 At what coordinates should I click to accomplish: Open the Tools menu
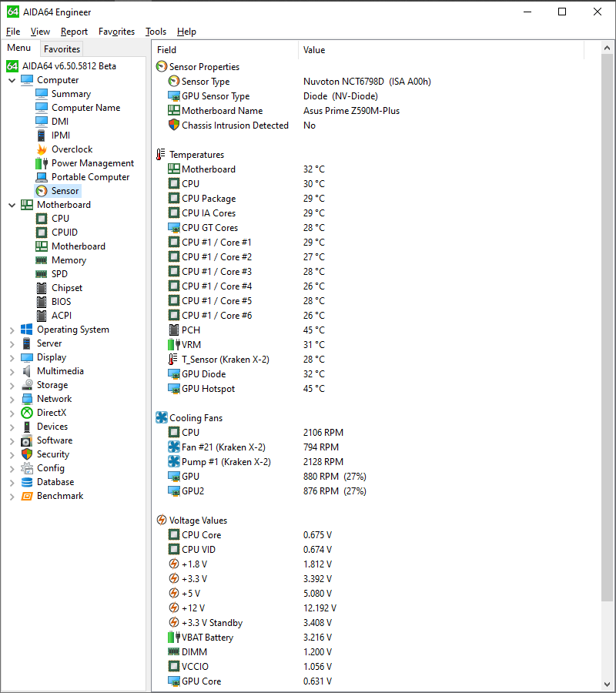[x=156, y=32]
